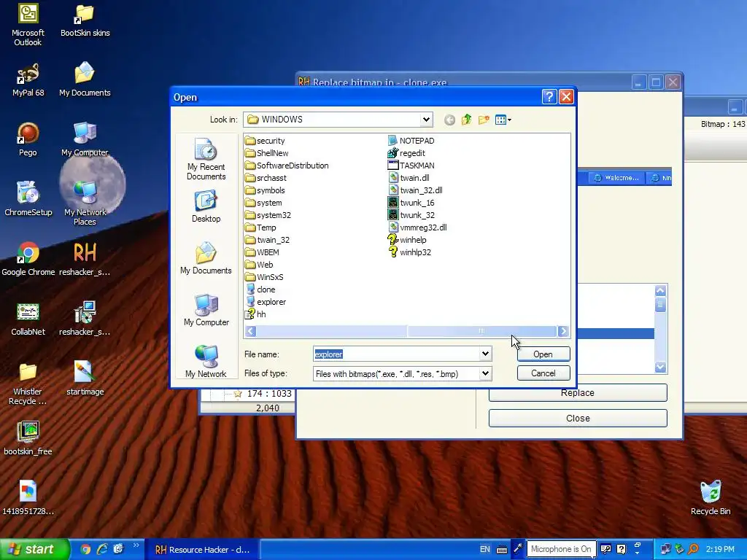Select the system folder
The image size is (747, 560).
(263, 203)
